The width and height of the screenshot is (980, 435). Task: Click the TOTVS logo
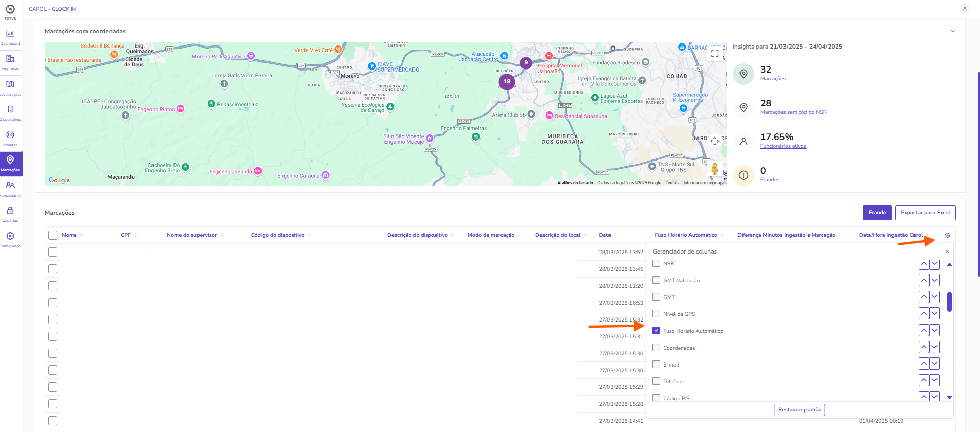click(10, 12)
